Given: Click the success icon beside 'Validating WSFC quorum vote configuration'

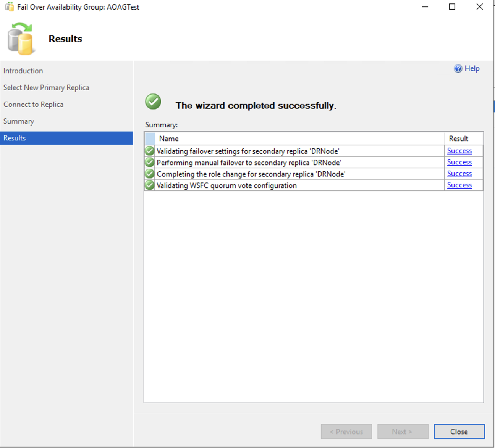Looking at the screenshot, I should coord(149,185).
